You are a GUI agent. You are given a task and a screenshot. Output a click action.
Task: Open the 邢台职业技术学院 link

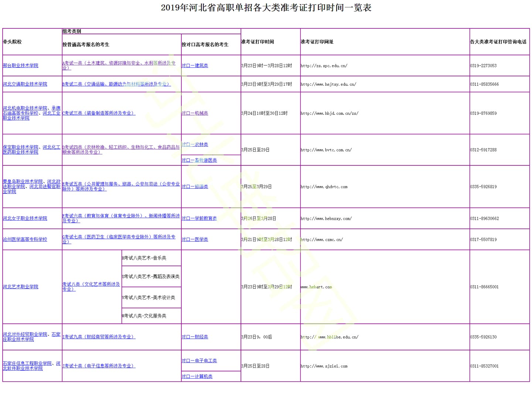pos(21,65)
